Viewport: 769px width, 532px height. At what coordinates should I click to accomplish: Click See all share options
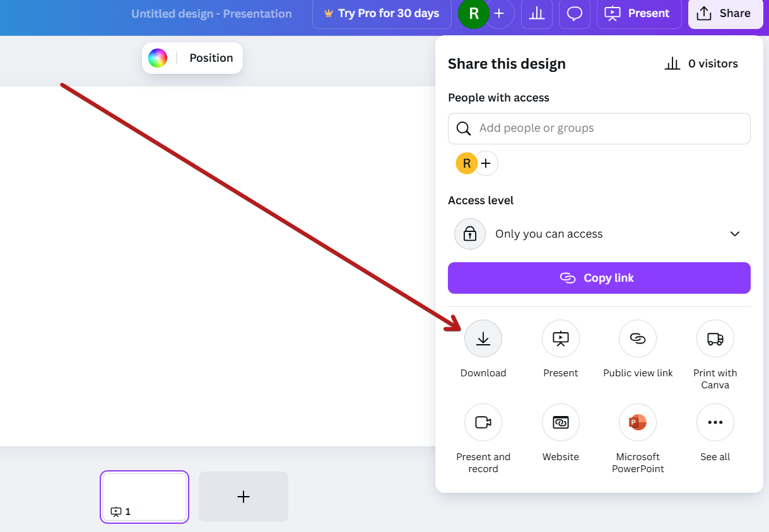coord(715,422)
